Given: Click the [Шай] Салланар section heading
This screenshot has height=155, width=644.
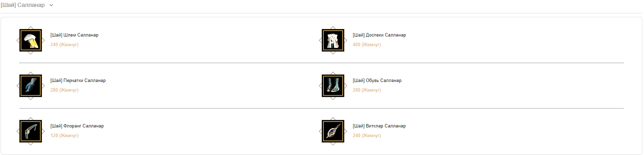Looking at the screenshot, I should (23, 5).
